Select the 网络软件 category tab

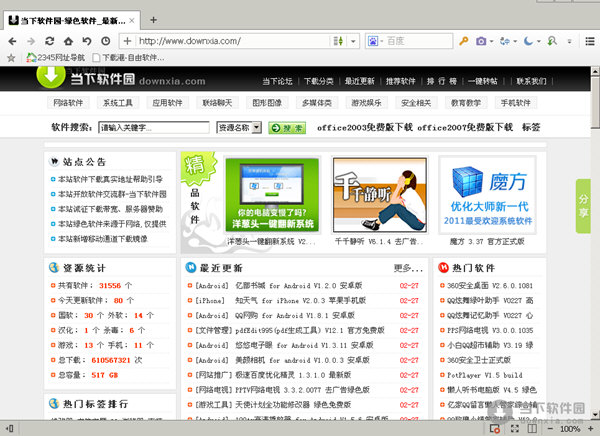coord(68,103)
